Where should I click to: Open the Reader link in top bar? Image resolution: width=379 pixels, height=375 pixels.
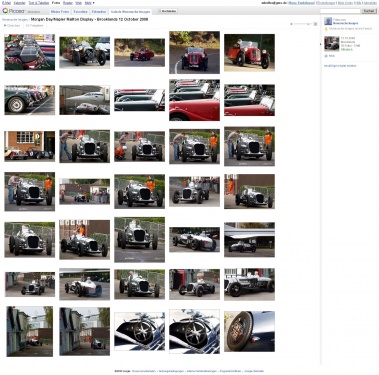[68, 3]
